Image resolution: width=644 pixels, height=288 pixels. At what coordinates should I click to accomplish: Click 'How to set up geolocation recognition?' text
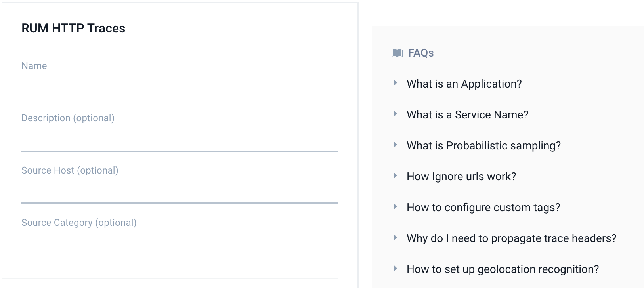503,269
